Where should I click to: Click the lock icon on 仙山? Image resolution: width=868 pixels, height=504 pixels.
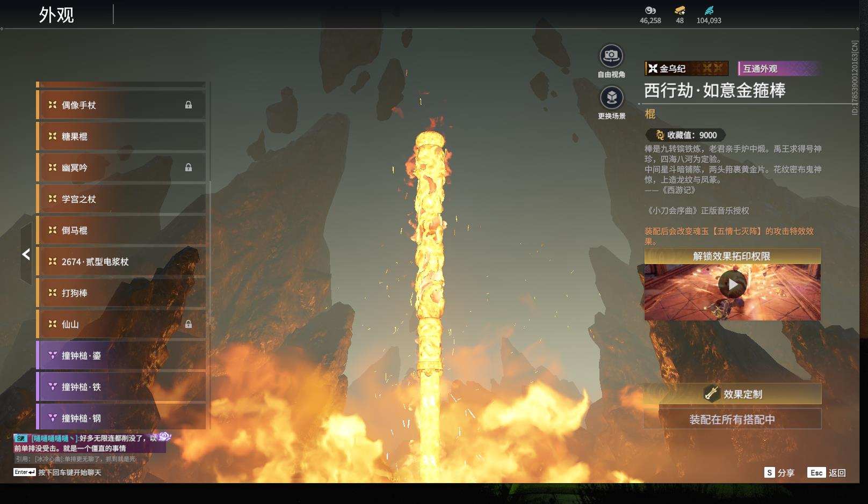(189, 324)
